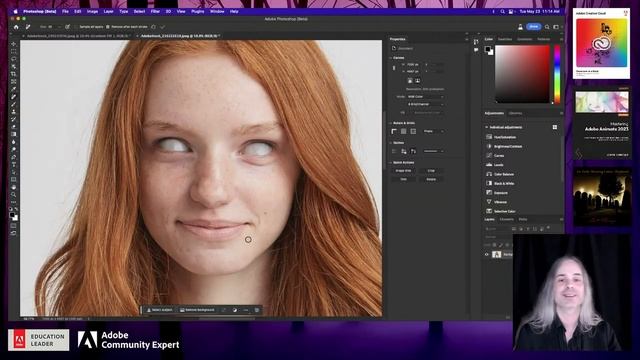This screenshot has width=640, height=360.
Task: Toggle the grid display icon
Action: pos(404,131)
